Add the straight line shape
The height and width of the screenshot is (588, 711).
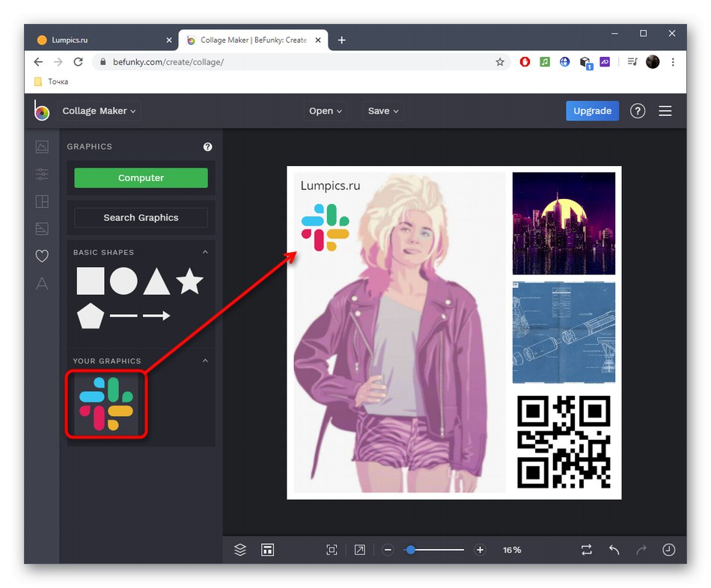pos(123,316)
